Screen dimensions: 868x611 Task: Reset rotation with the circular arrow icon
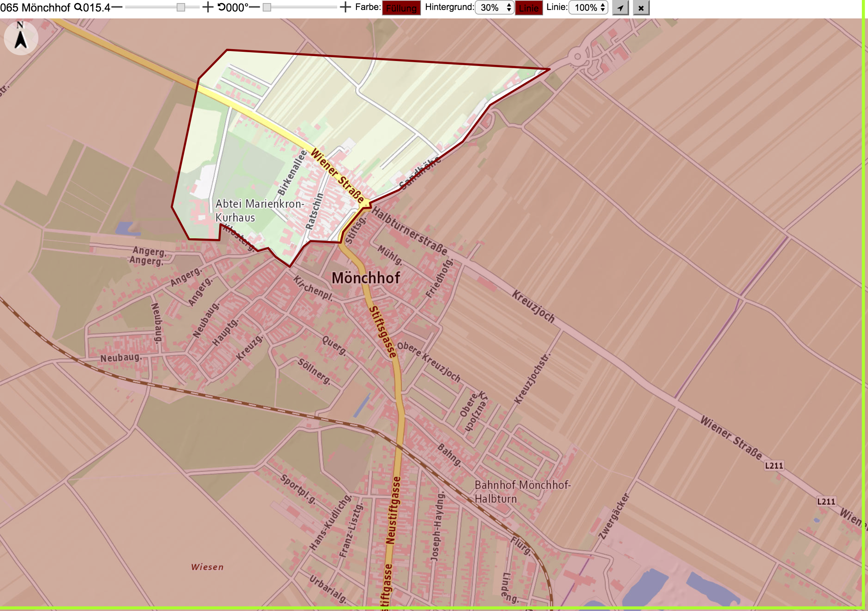pos(222,7)
